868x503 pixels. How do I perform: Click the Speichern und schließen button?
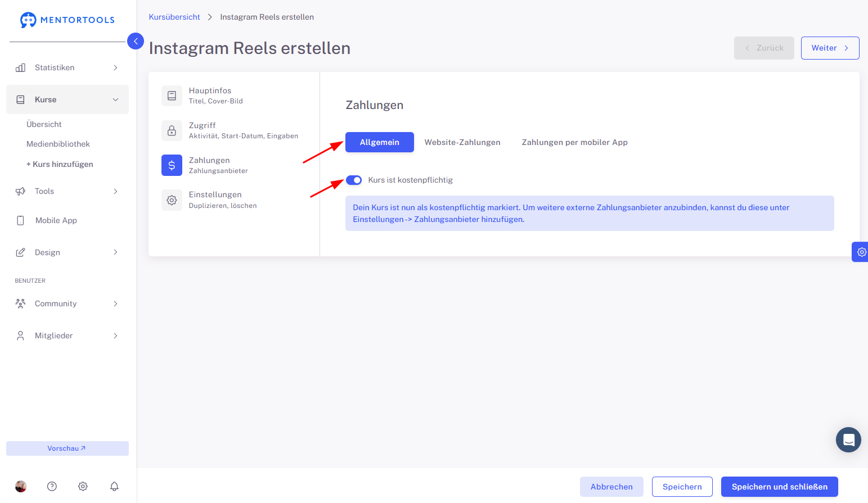780,487
